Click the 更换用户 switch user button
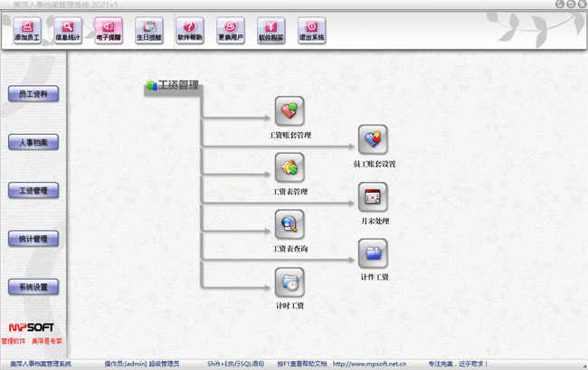Viewport: 588px width, 370px height. point(231,32)
